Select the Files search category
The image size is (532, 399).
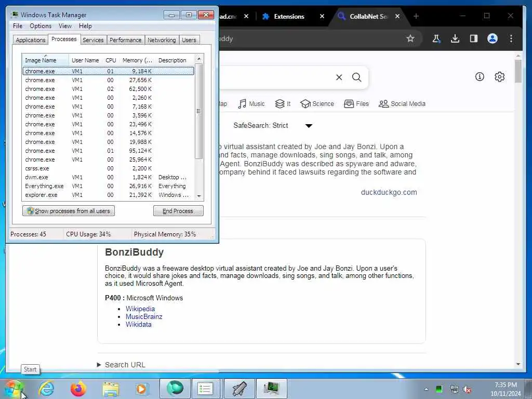356,104
